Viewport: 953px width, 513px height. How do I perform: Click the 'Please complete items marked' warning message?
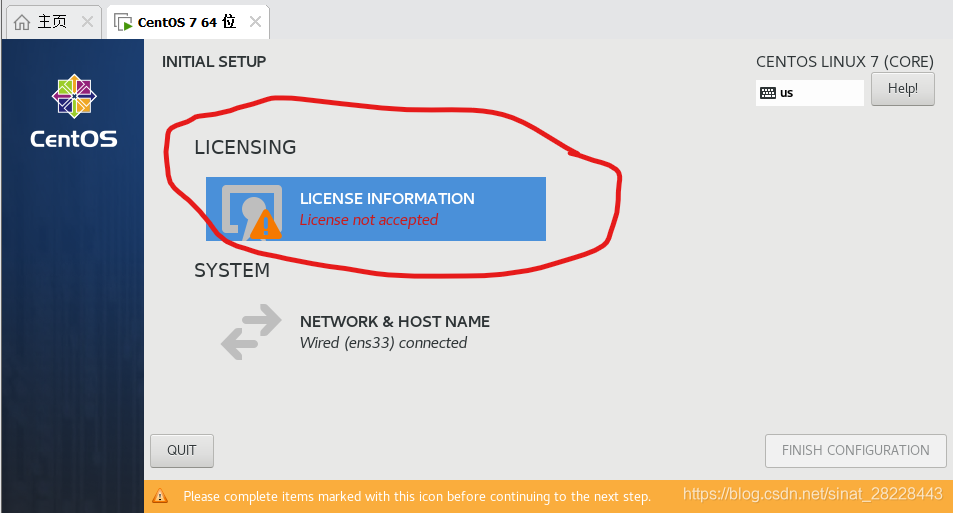tap(417, 497)
